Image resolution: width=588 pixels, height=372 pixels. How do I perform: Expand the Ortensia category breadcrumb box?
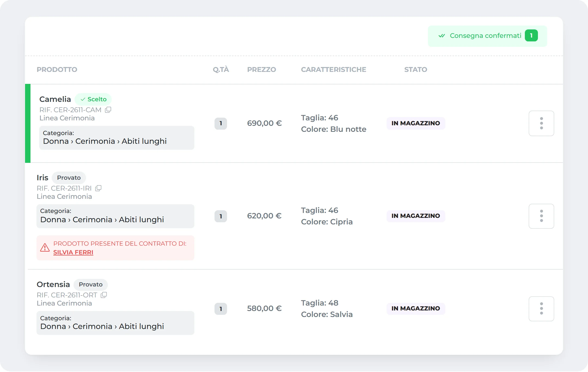[x=115, y=323]
